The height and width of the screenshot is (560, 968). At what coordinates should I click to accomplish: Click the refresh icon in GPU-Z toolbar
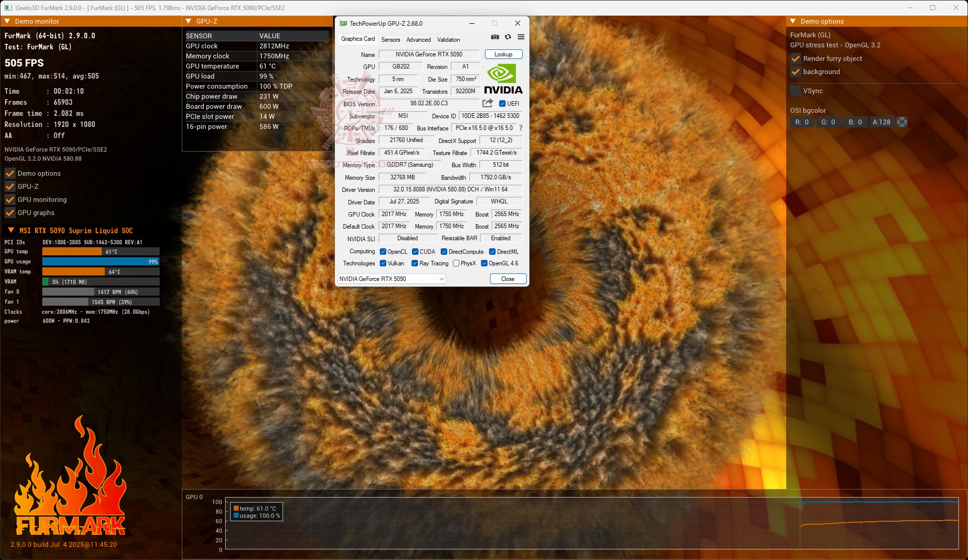coord(508,37)
